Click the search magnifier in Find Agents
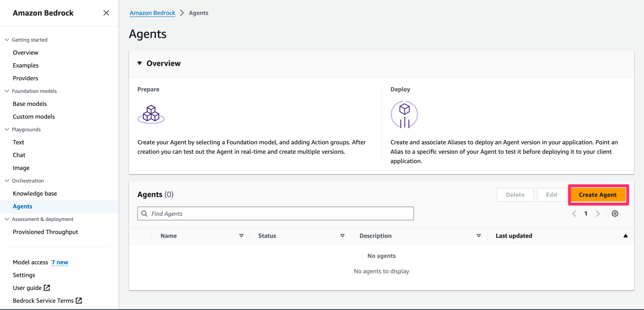 (145, 213)
